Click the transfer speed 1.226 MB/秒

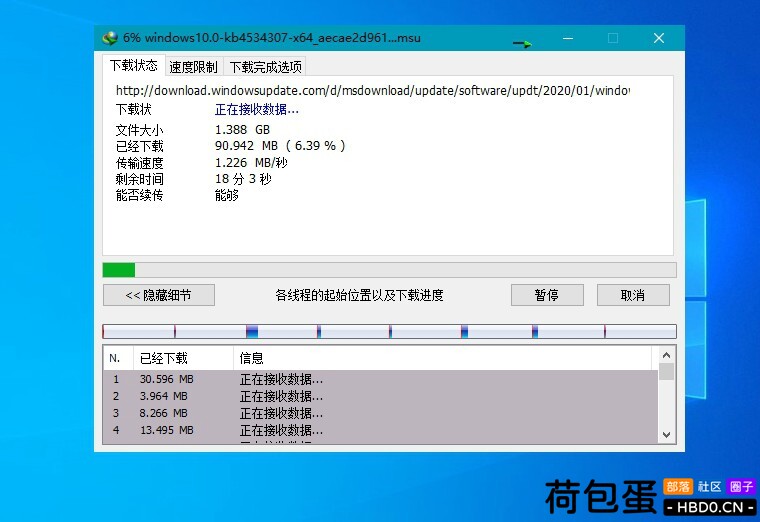click(251, 162)
